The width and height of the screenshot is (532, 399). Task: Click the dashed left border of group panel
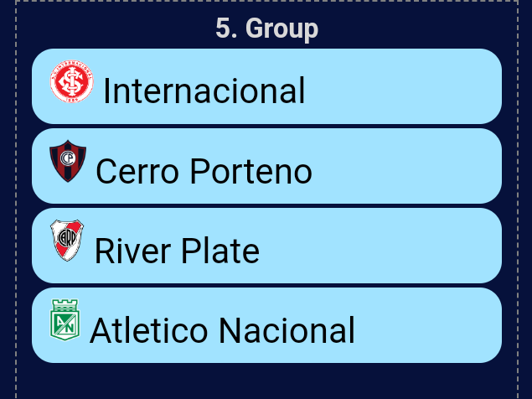tap(16, 200)
